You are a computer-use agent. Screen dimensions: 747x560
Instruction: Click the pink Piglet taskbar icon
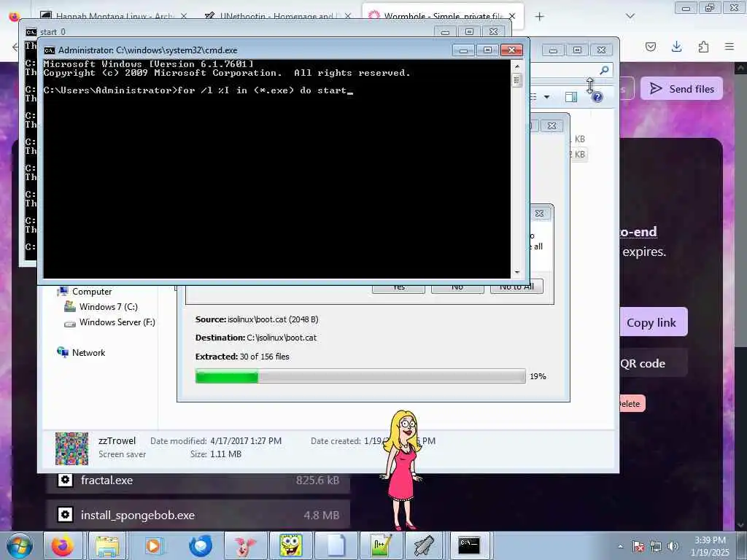(x=245, y=545)
